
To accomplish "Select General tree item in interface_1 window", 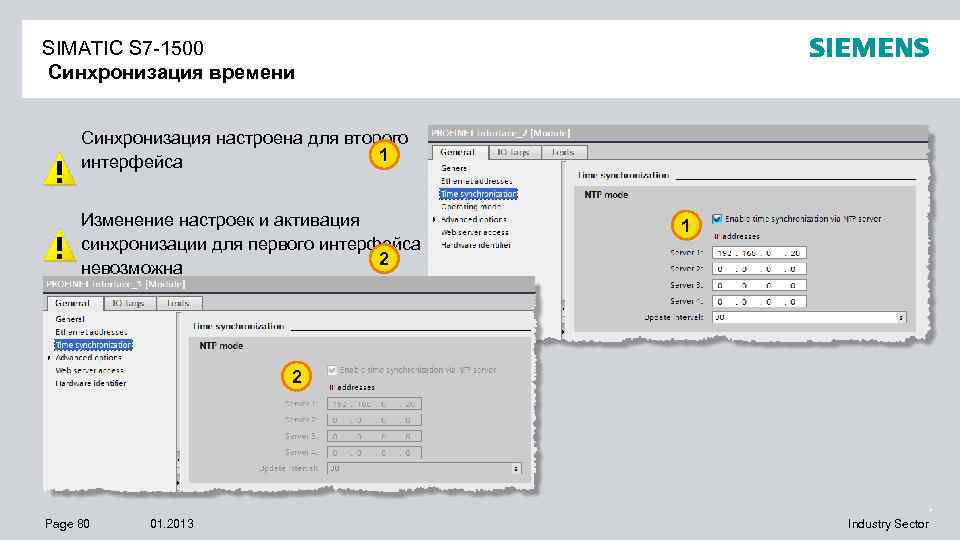I will click(x=70, y=319).
